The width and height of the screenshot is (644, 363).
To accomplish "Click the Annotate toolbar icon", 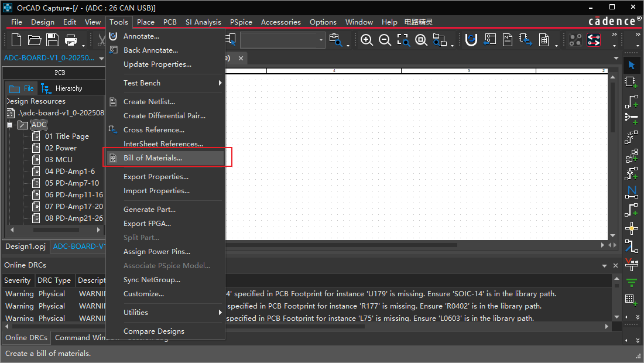I will click(x=471, y=40).
